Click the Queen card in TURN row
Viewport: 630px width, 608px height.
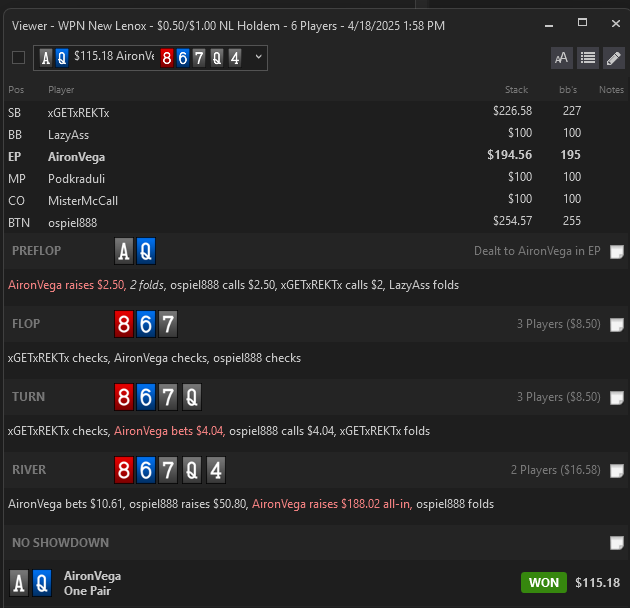[192, 397]
